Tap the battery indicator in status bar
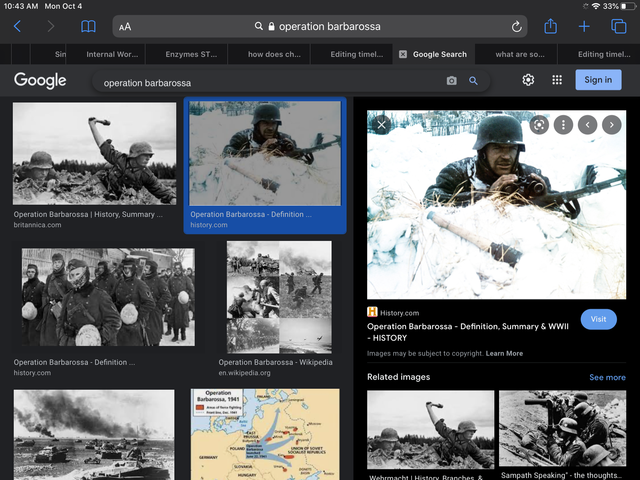The height and width of the screenshot is (480, 640). pos(629,6)
